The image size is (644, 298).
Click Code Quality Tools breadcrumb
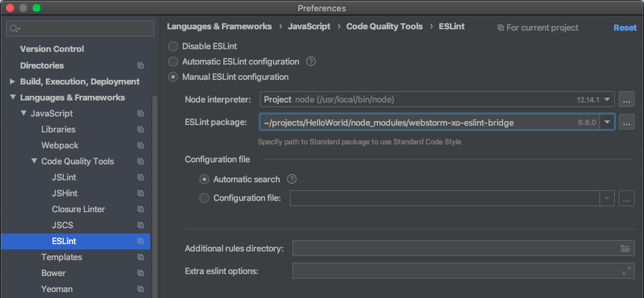384,27
